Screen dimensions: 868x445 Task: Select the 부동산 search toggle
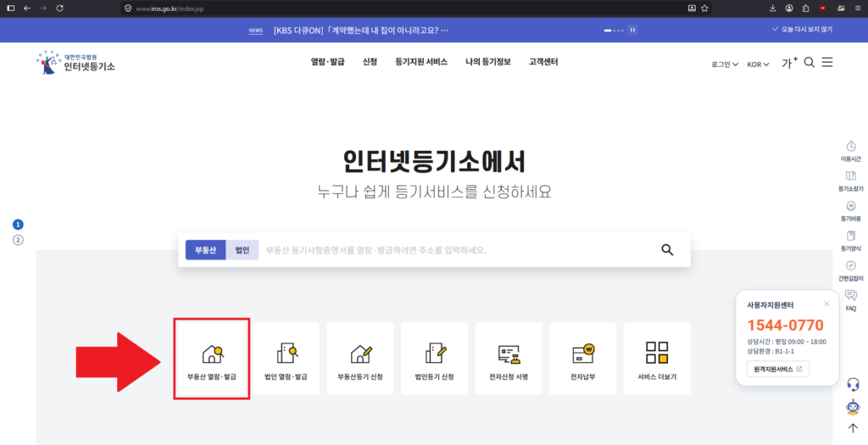[205, 249]
